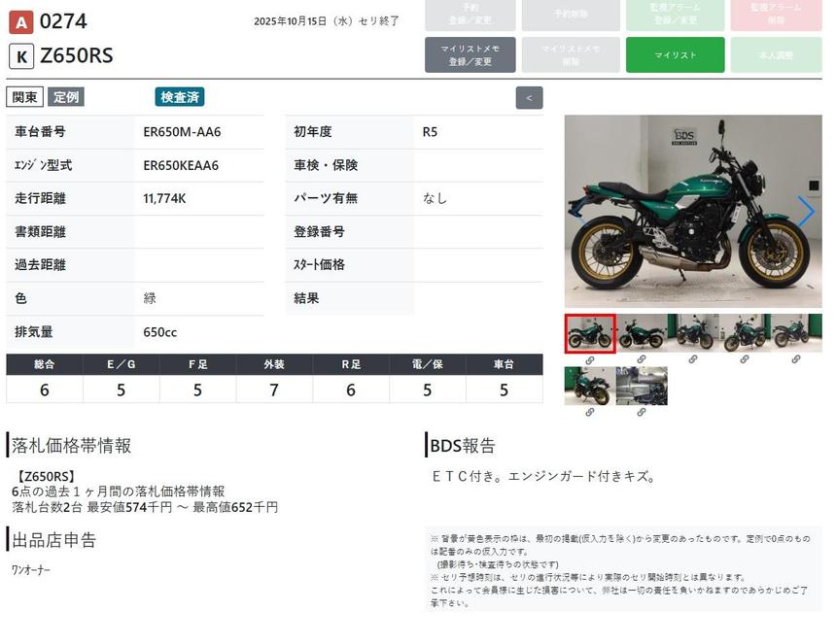Click link icon under third thumbnail
The width and height of the screenshot is (836, 644).
tap(693, 359)
